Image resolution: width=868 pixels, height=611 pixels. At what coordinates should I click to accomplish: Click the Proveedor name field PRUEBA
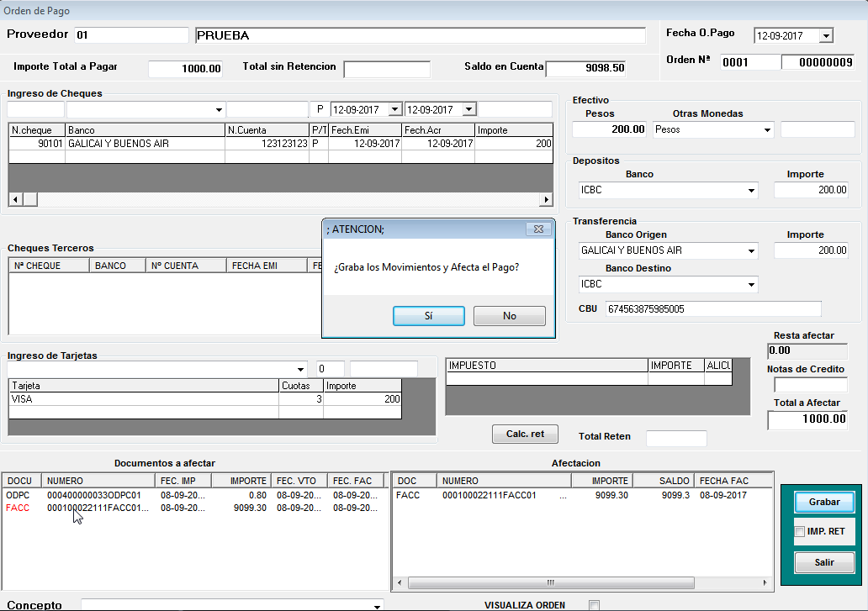pyautogui.click(x=421, y=35)
